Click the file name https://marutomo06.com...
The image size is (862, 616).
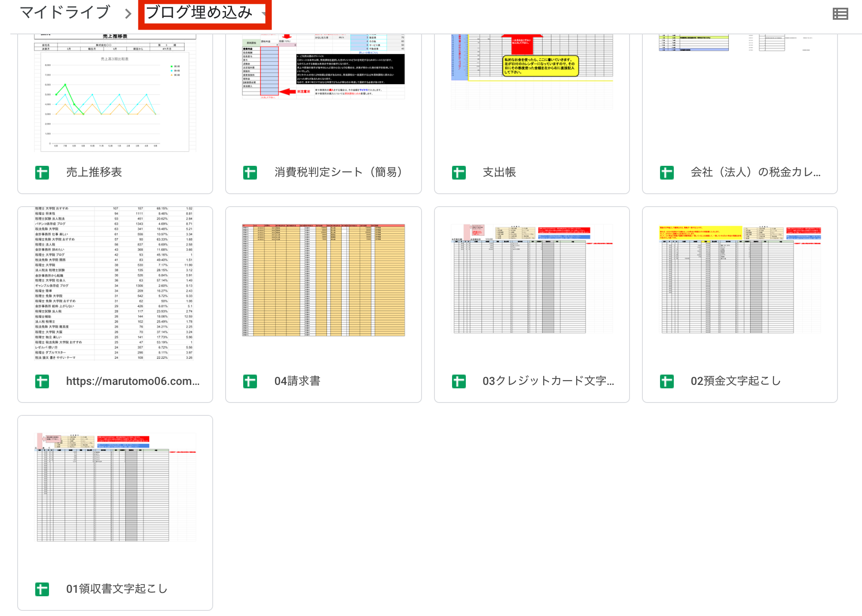click(x=133, y=381)
